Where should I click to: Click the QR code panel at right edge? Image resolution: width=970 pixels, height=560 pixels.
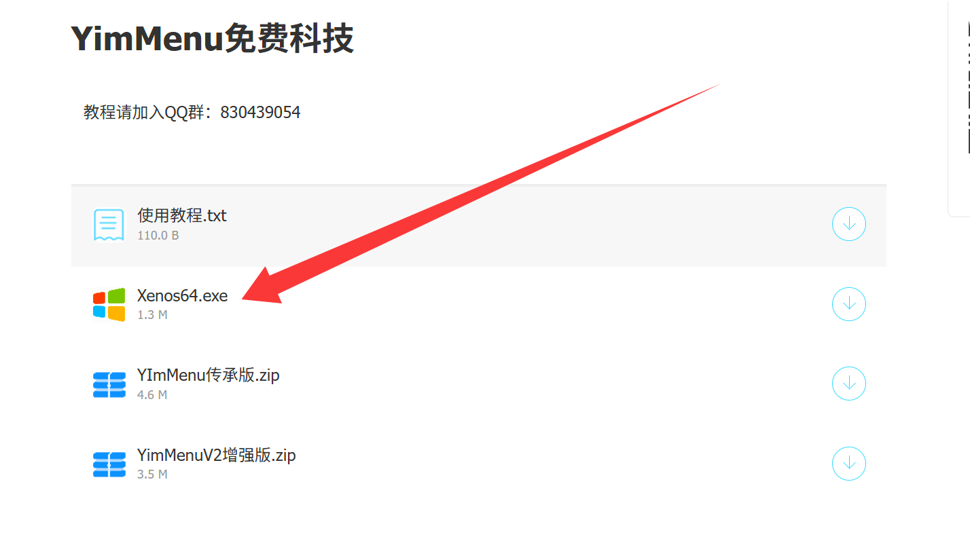[x=959, y=109]
